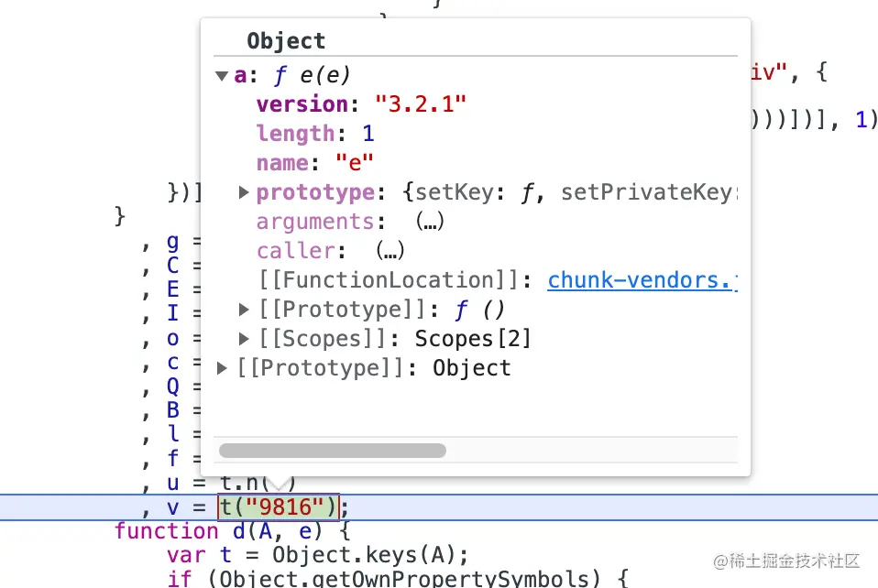Click the 'Scopes[2]' value
This screenshot has width=878, height=588.
(x=473, y=339)
